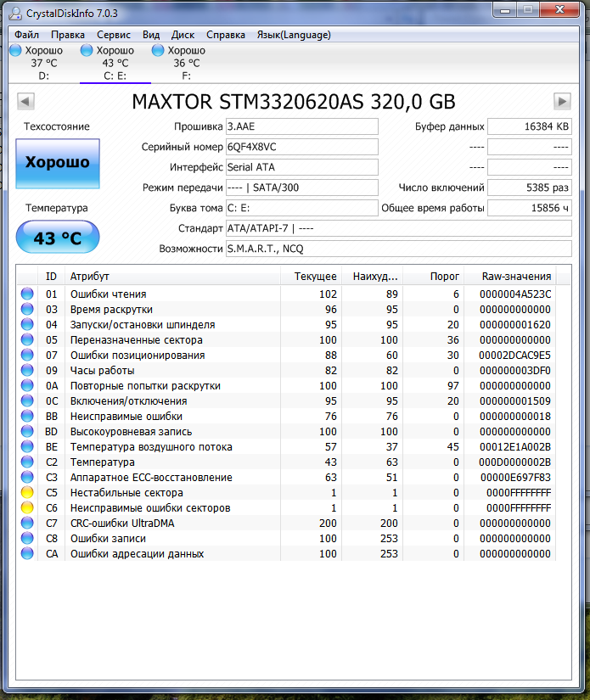Image resolution: width=590 pixels, height=700 pixels.
Task: Click status icon for Время раскрутки
Action: 27,309
